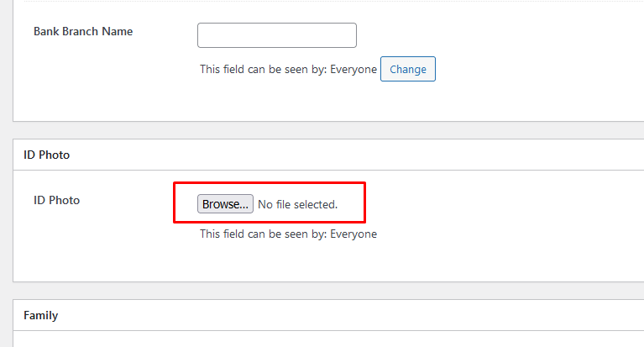Click blank area below the Family heading
Viewport: 644px width, 347px height.
click(336, 339)
